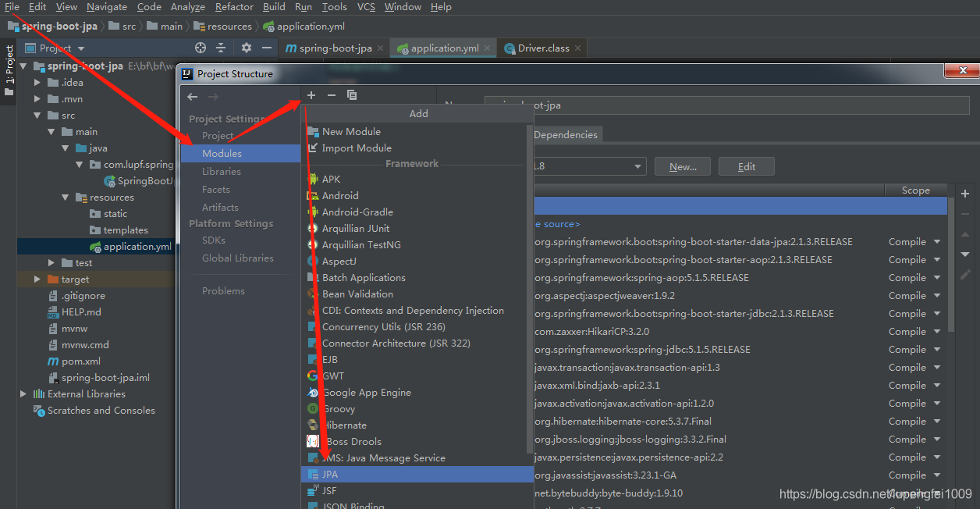Screen dimensions: 980x509
Task: Select Modules in Project Settings
Action: pyautogui.click(x=240, y=153)
